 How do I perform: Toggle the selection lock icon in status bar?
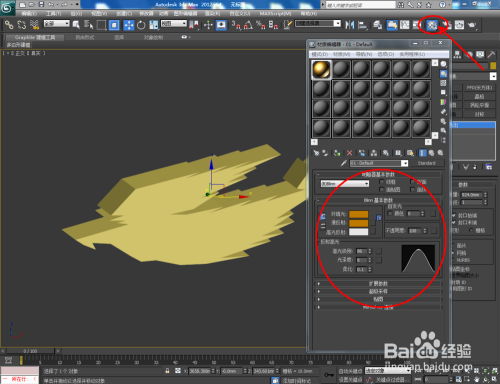[x=167, y=371]
